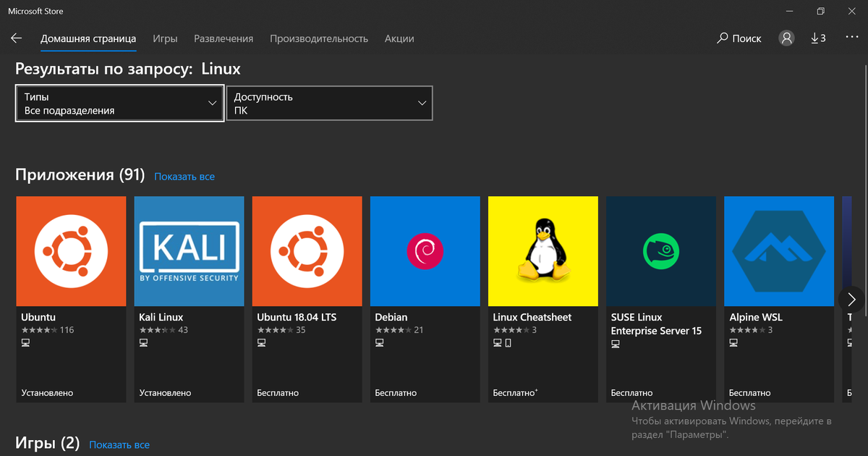Screen dimensions: 868x456
Task: Click Kali Linux star rating 43
Action: 163,330
